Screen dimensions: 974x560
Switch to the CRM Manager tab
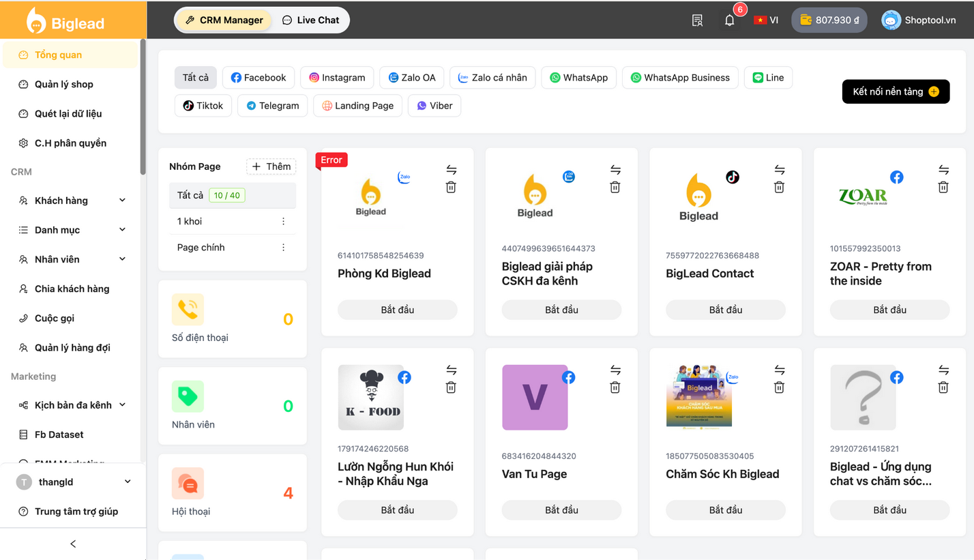click(x=224, y=20)
